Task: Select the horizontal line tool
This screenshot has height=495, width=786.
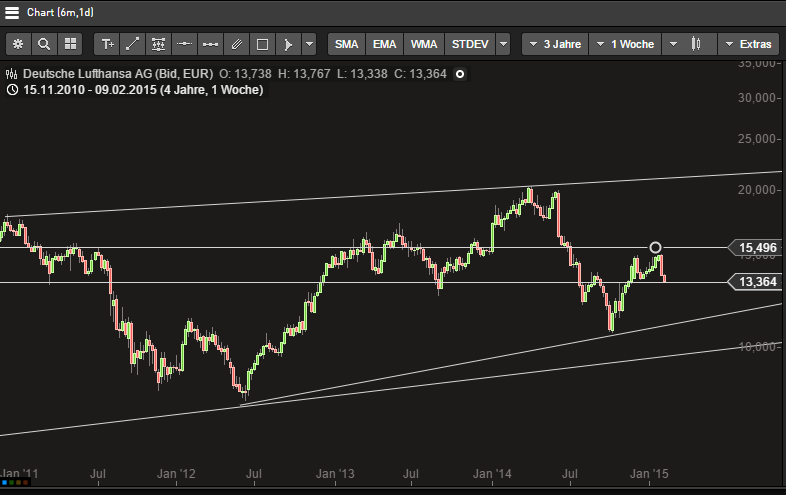Action: tap(184, 44)
